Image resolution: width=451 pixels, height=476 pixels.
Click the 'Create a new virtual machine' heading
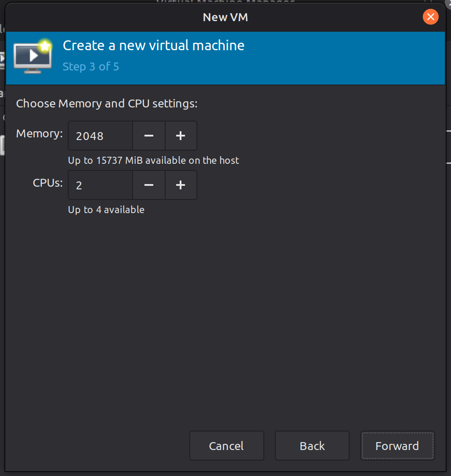(x=153, y=45)
